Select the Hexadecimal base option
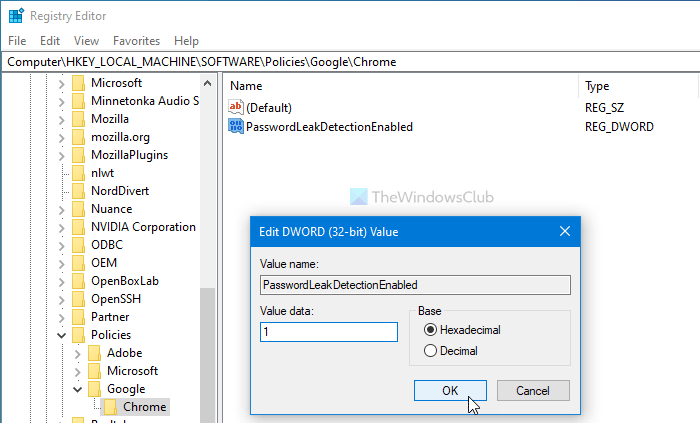This screenshot has width=700, height=423. pyautogui.click(x=431, y=329)
